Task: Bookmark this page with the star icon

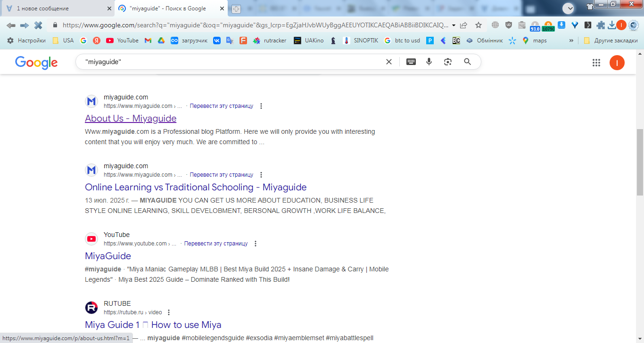Action: (479, 25)
